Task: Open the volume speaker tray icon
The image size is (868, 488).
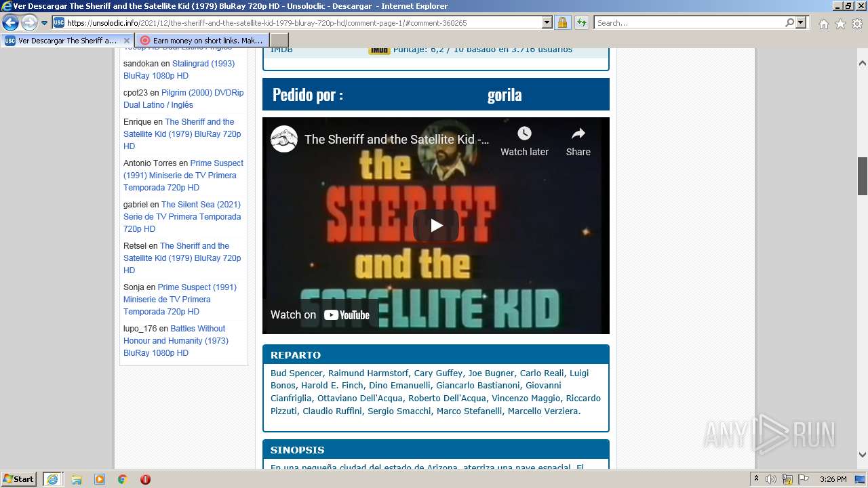Action: [x=771, y=479]
